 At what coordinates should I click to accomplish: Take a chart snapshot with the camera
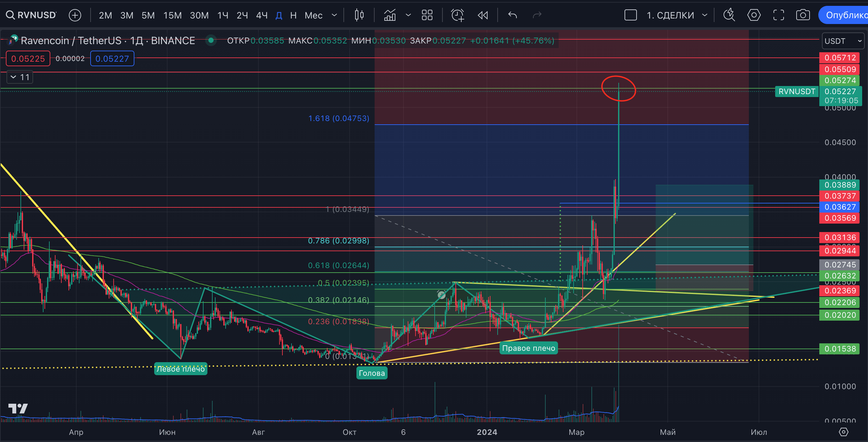click(x=803, y=15)
